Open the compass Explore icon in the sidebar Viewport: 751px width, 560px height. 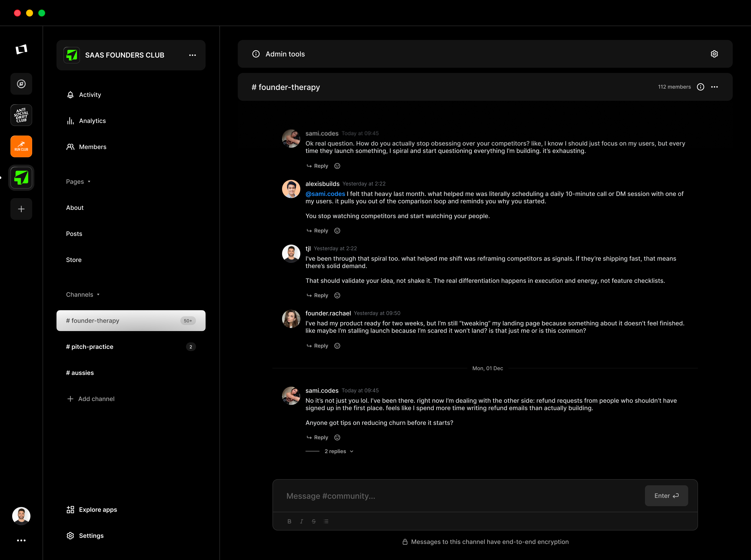tap(21, 84)
